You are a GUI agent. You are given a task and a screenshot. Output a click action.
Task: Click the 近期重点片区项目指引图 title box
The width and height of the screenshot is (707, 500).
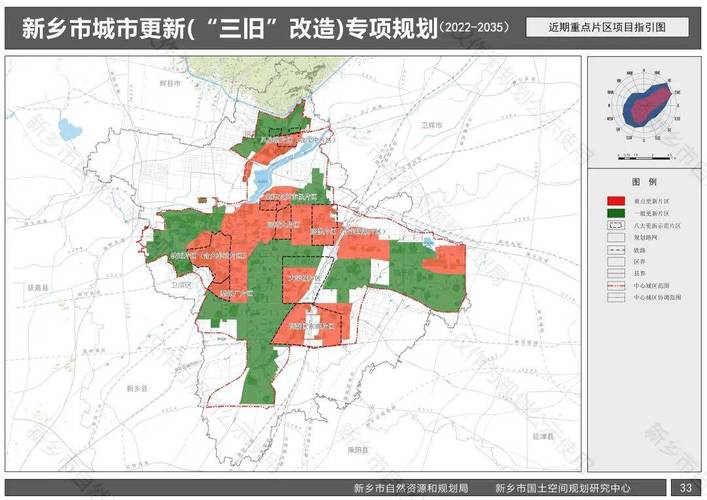coord(607,27)
